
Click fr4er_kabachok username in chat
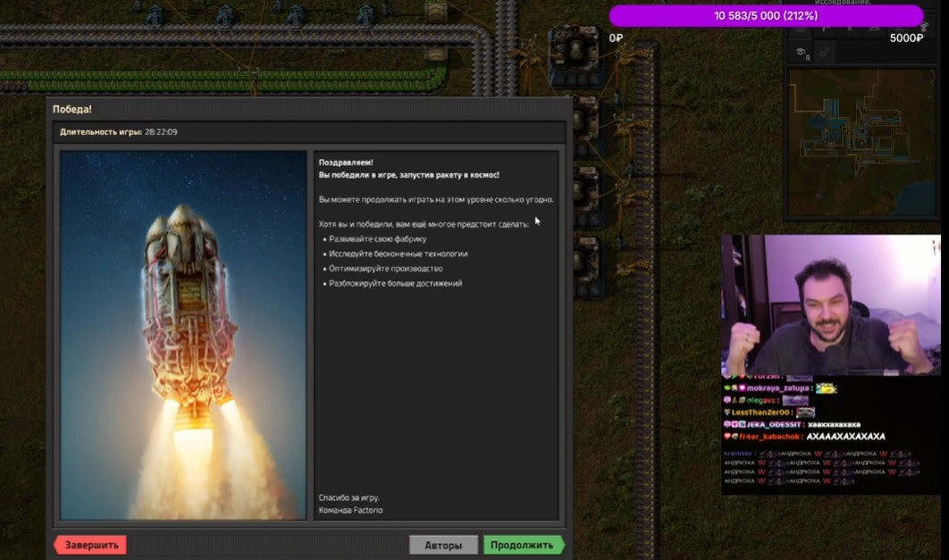(x=769, y=437)
